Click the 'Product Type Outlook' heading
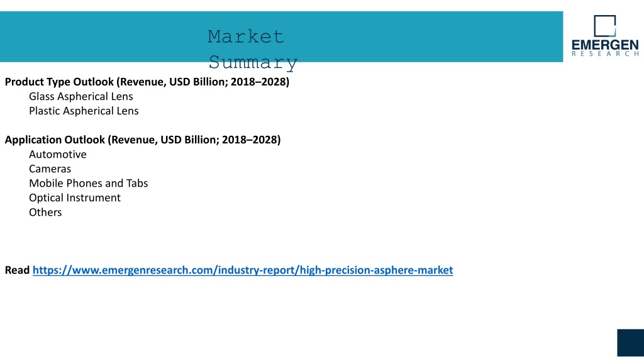 tap(147, 82)
